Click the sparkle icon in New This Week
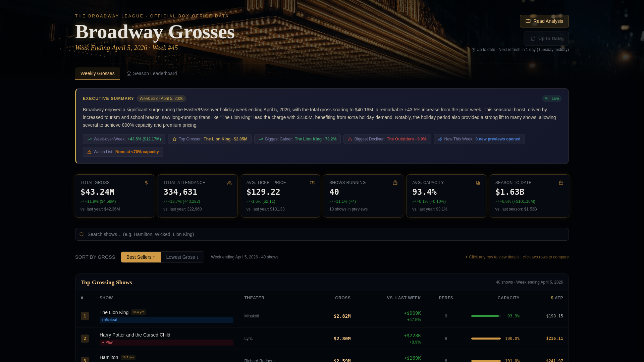The height and width of the screenshot is (362, 644). 440,139
